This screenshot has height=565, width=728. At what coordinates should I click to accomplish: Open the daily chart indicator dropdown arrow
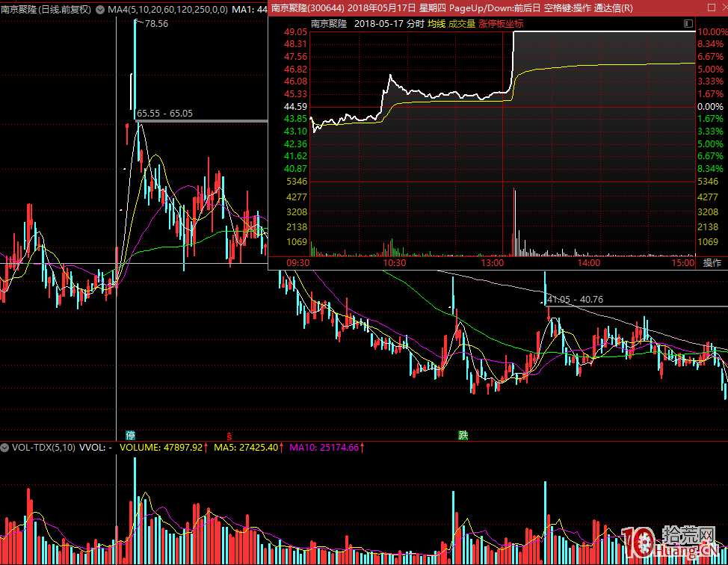point(100,10)
